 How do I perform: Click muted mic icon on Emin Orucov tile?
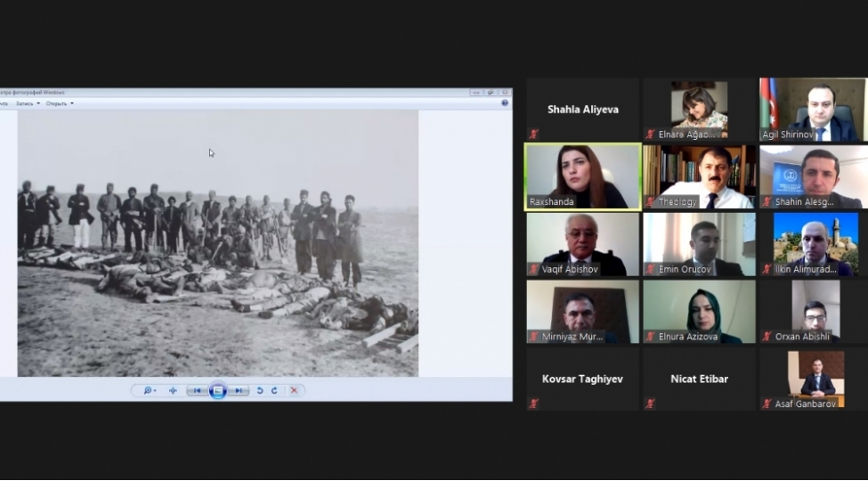pos(650,269)
